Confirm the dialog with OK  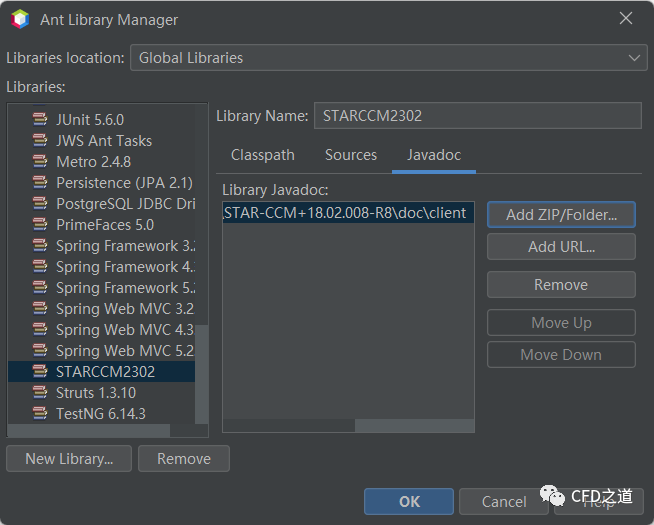(409, 501)
